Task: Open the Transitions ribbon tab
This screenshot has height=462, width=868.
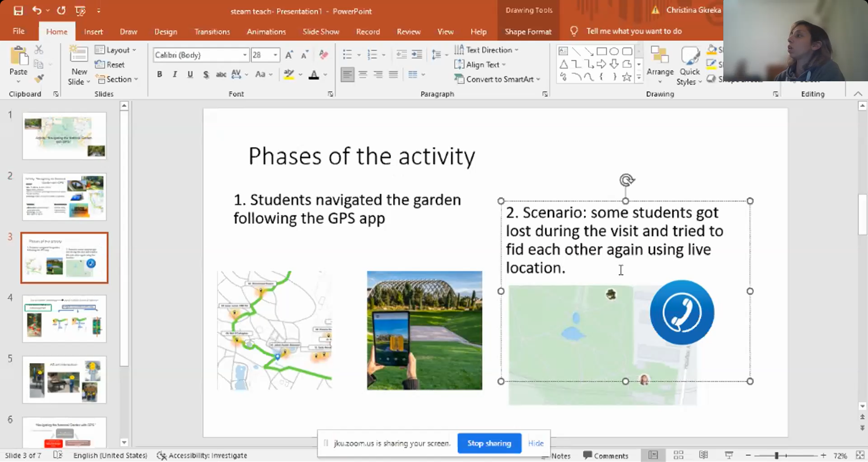Action: pyautogui.click(x=212, y=32)
